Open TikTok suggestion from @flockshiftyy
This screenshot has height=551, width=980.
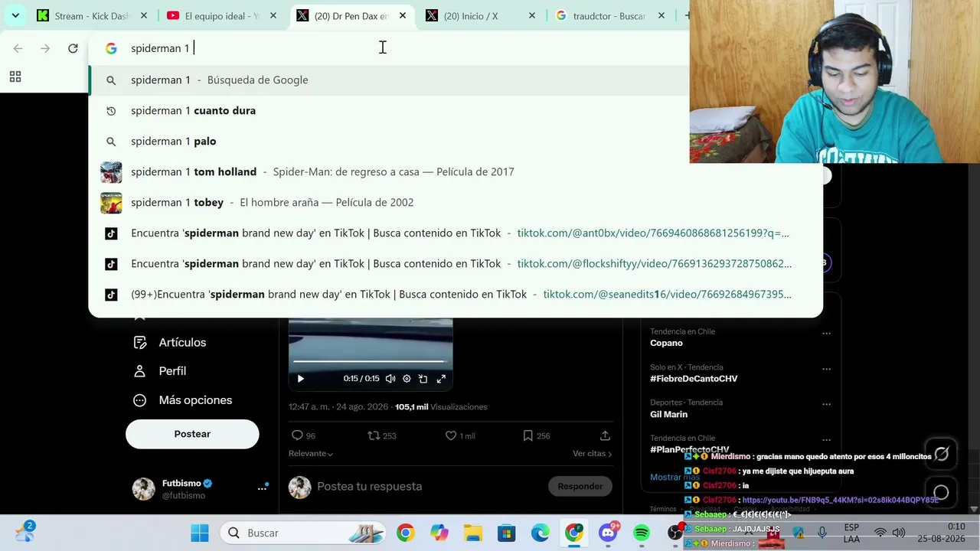[456, 264]
